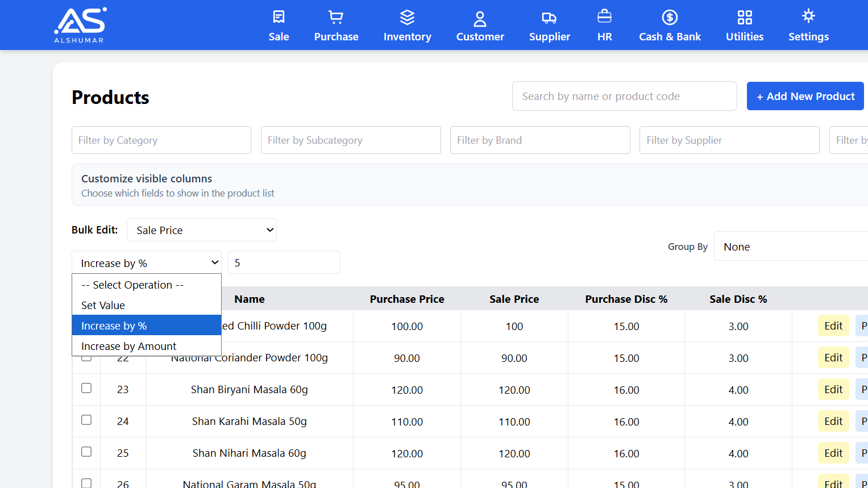This screenshot has height=488, width=868.
Task: Select the Utilities menu item
Action: click(745, 25)
